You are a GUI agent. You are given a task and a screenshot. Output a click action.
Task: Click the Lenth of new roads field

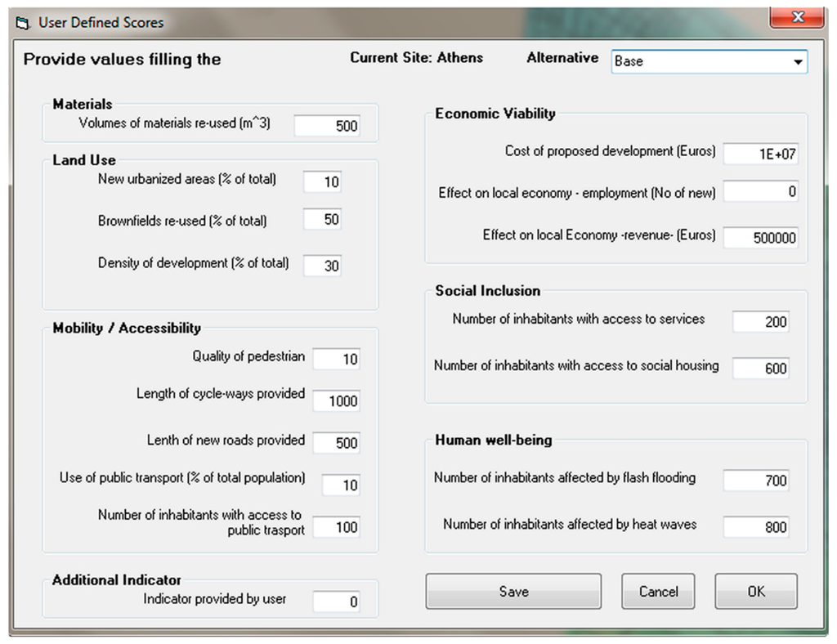click(x=336, y=443)
